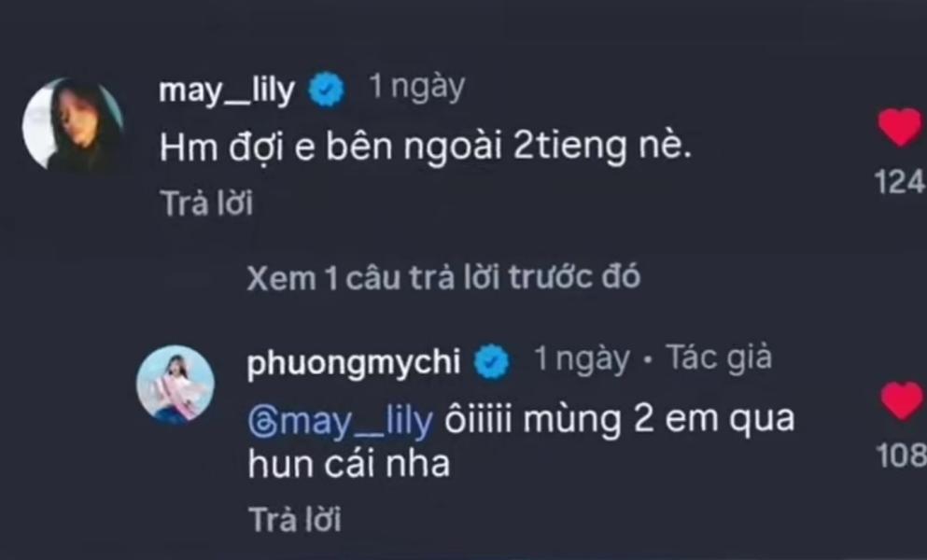Open phuongmychi's profile picture
Viewport: 927px width, 560px height.
point(176,385)
